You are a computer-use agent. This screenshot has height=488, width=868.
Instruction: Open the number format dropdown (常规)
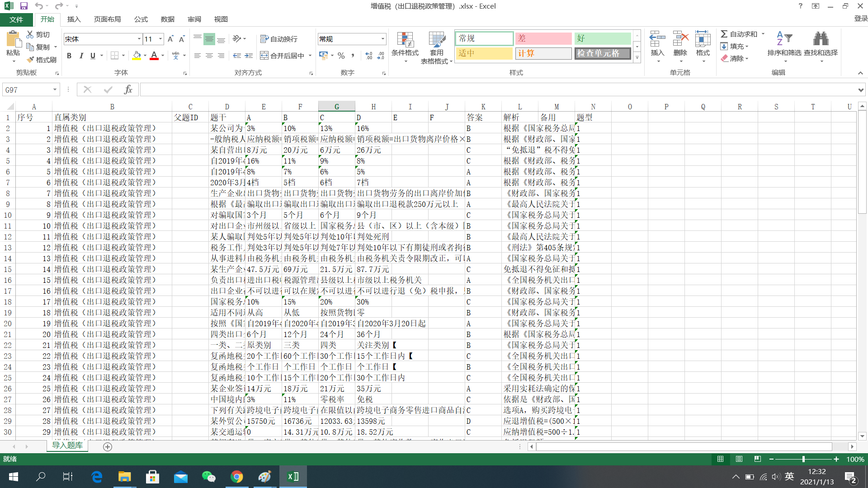click(383, 39)
